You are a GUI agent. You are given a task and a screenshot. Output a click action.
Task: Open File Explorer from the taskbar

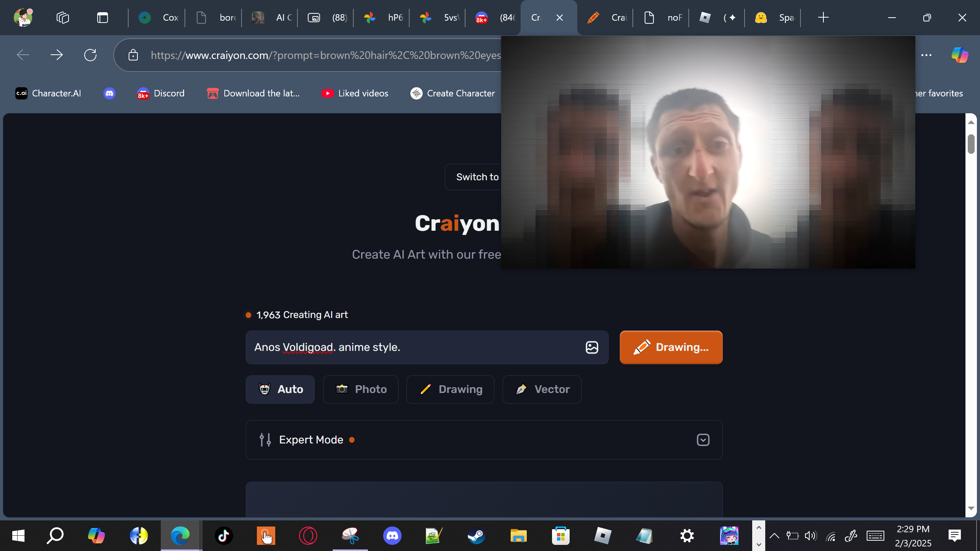tap(519, 536)
